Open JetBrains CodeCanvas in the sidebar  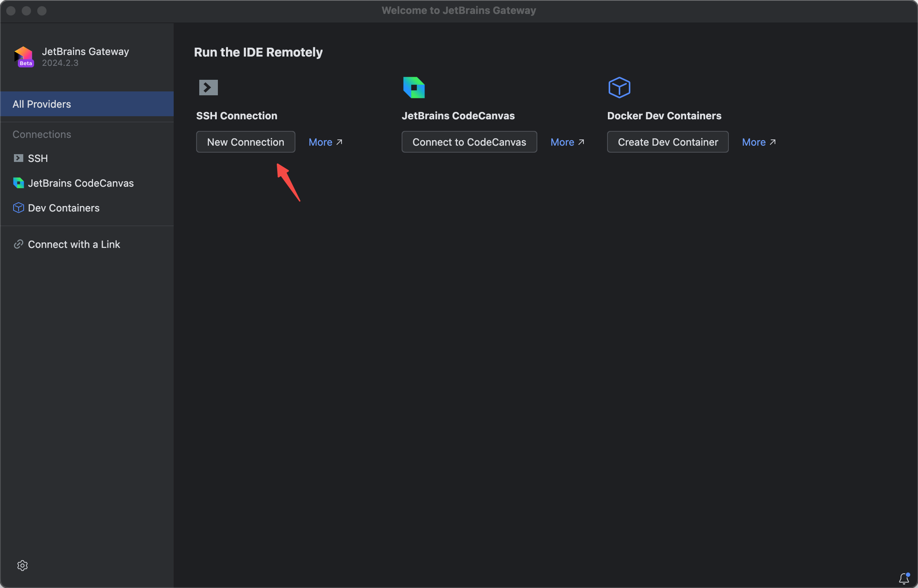pyautogui.click(x=87, y=183)
